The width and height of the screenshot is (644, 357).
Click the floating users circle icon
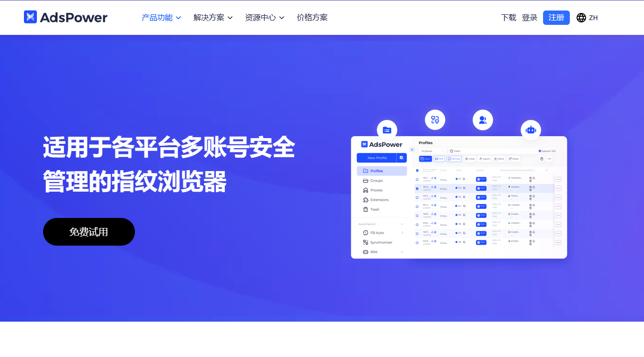tap(483, 120)
